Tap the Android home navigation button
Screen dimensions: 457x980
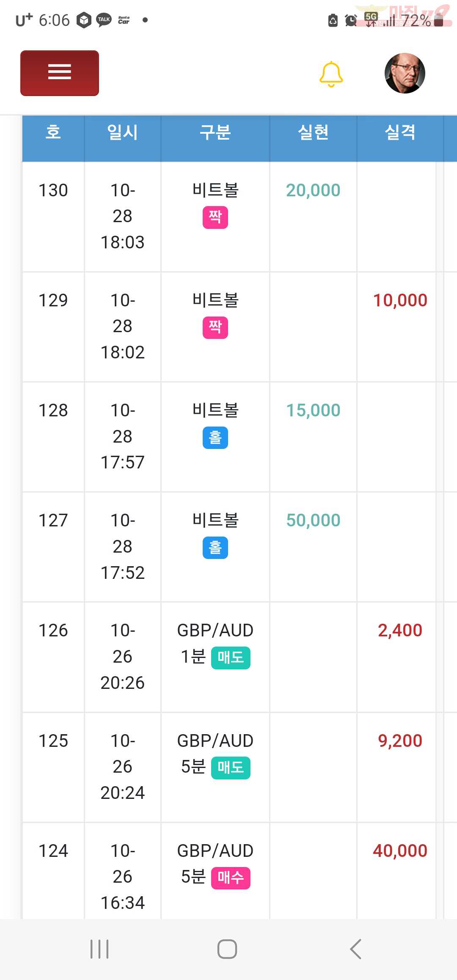click(x=227, y=949)
